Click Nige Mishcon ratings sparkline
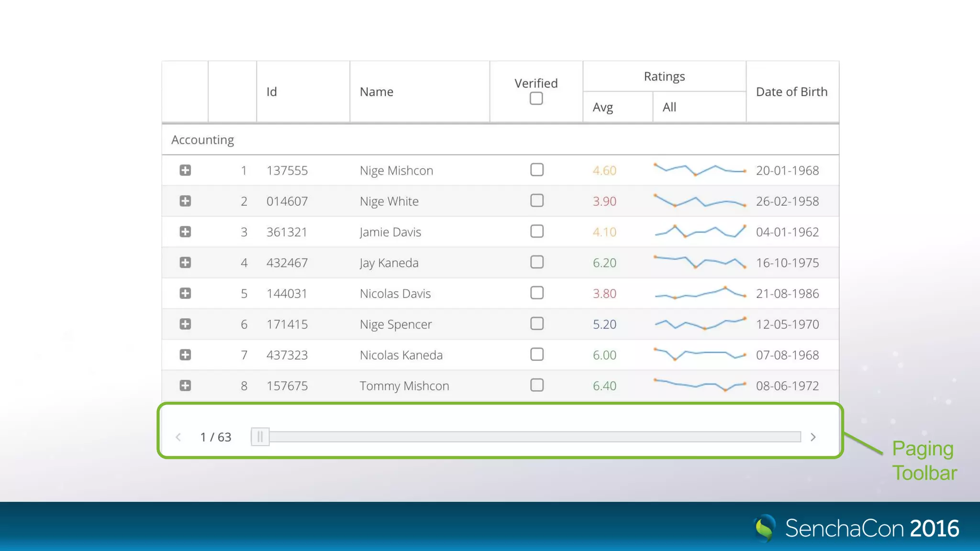This screenshot has height=551, width=980. click(699, 170)
